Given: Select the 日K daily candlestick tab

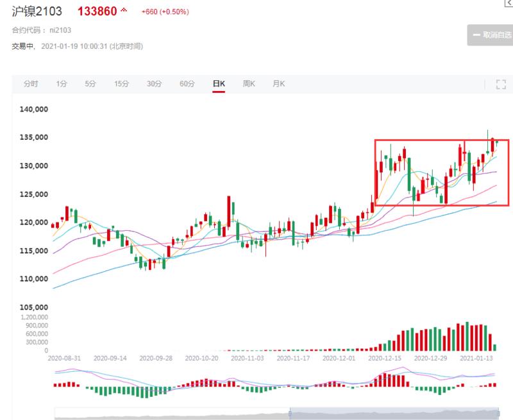Looking at the screenshot, I should 219,84.
